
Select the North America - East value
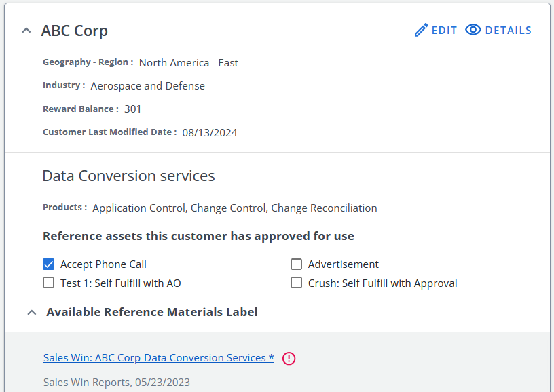pos(189,63)
